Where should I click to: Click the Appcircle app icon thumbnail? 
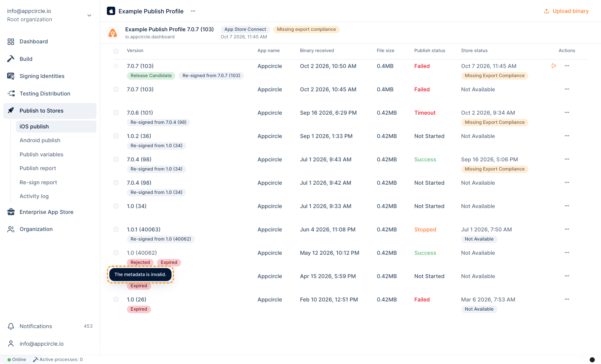point(113,33)
